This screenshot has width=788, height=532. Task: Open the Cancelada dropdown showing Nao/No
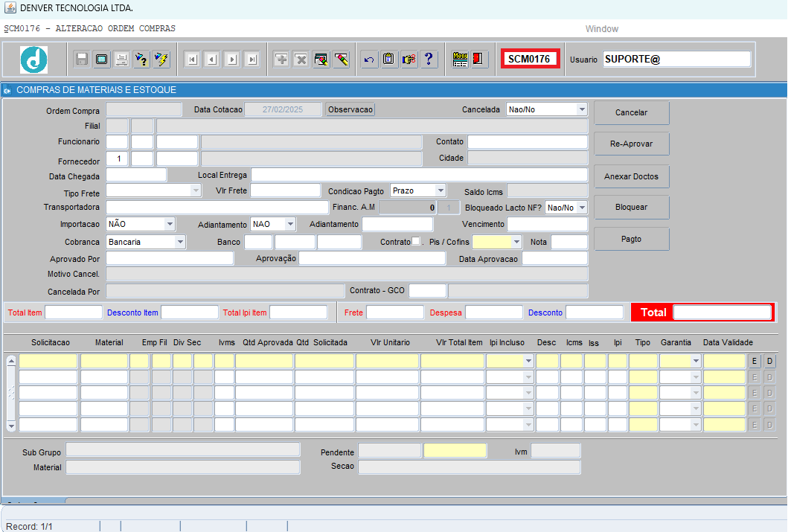[581, 109]
